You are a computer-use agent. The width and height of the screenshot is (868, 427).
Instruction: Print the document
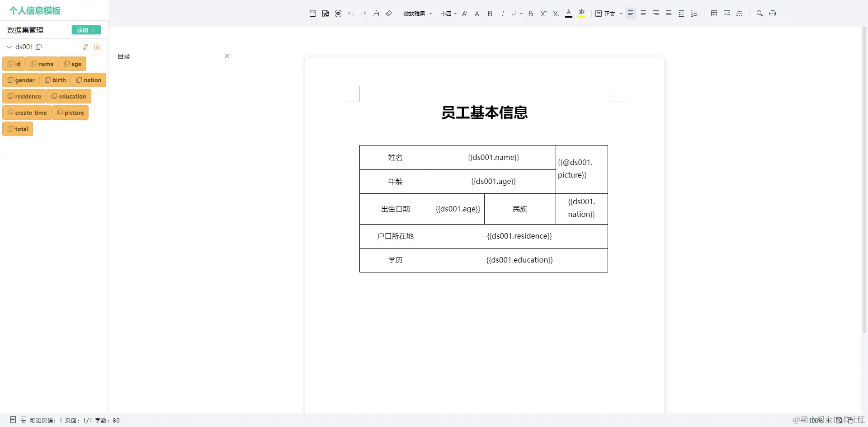pos(773,14)
